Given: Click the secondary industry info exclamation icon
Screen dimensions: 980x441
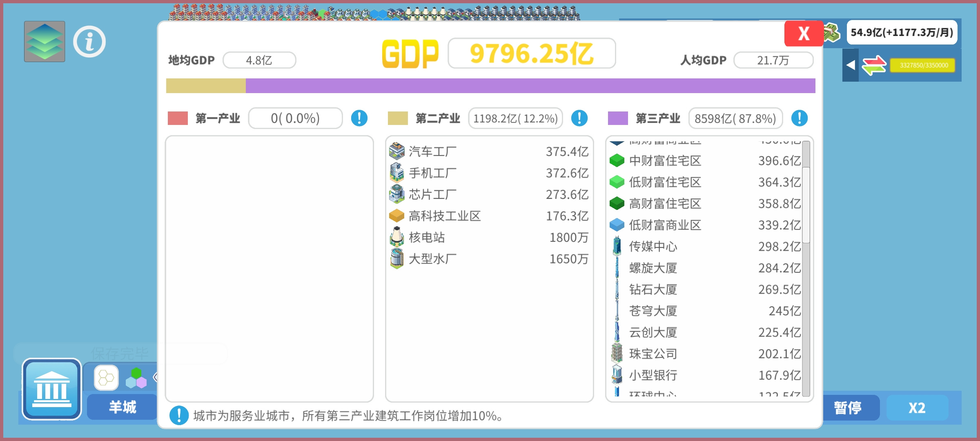Looking at the screenshot, I should pos(579,118).
